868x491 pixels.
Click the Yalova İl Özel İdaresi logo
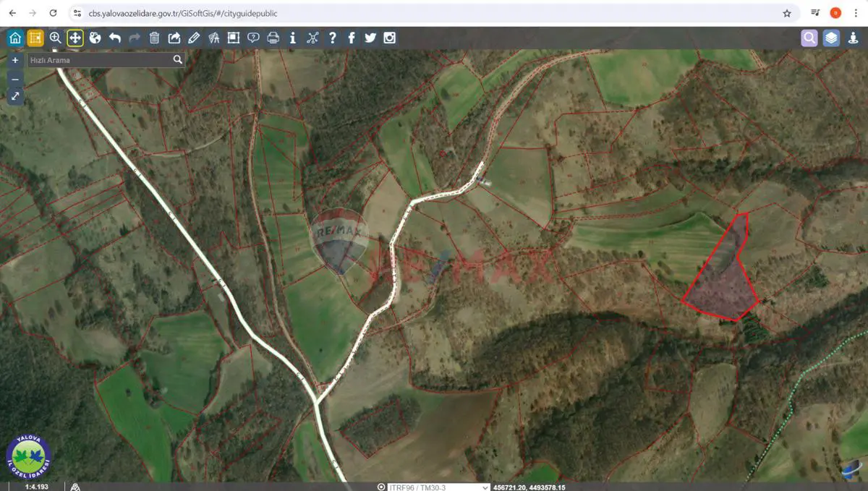pyautogui.click(x=28, y=457)
